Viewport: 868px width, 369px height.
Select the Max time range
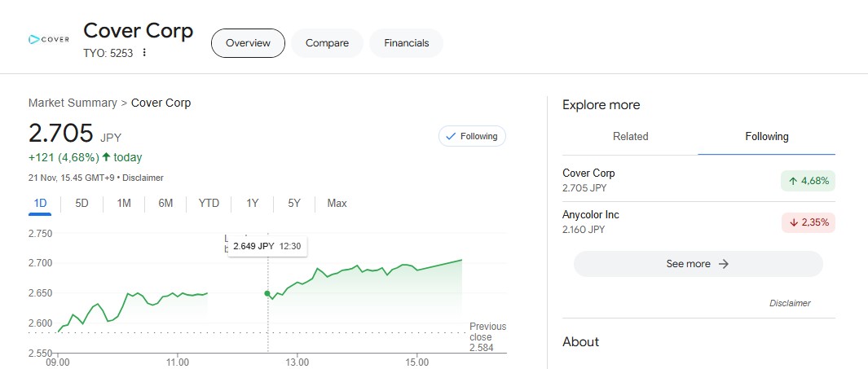point(337,203)
